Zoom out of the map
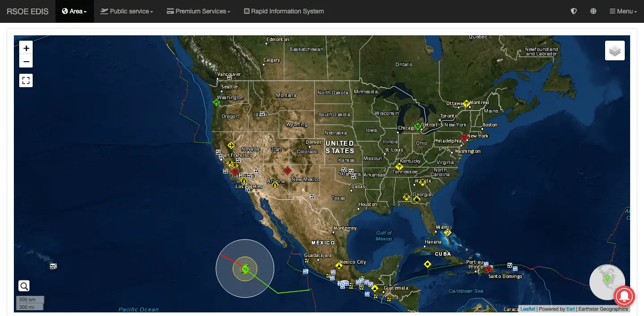The width and height of the screenshot is (644, 316). [x=26, y=61]
